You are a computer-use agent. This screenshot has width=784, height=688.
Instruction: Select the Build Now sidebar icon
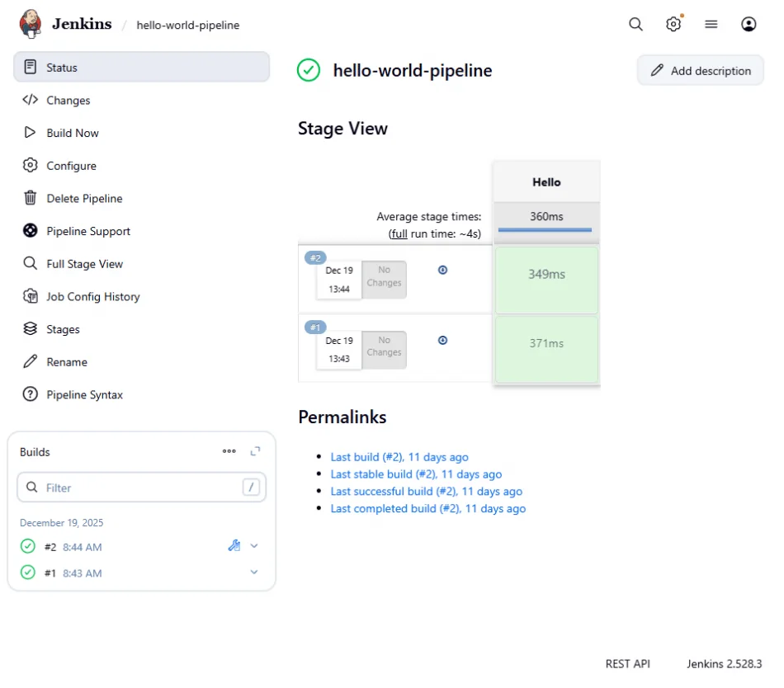[x=28, y=133]
